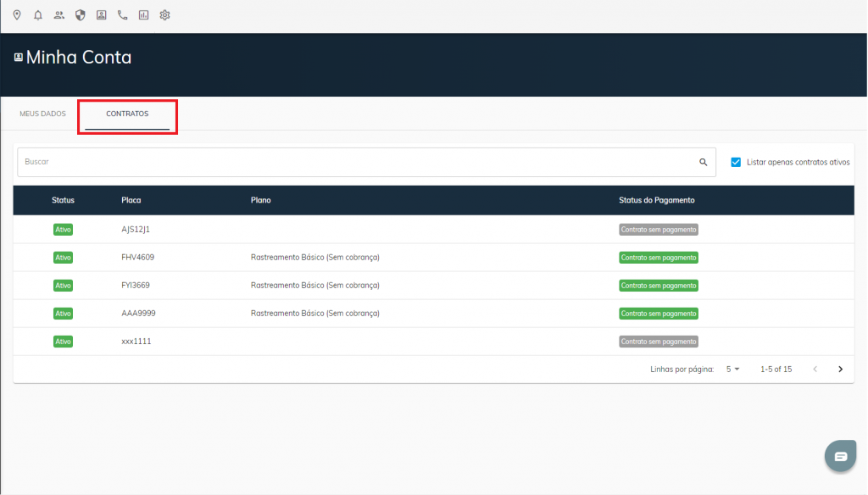Viewport: 868px width, 495px height.
Task: Go to next page of contracts
Action: pos(840,370)
